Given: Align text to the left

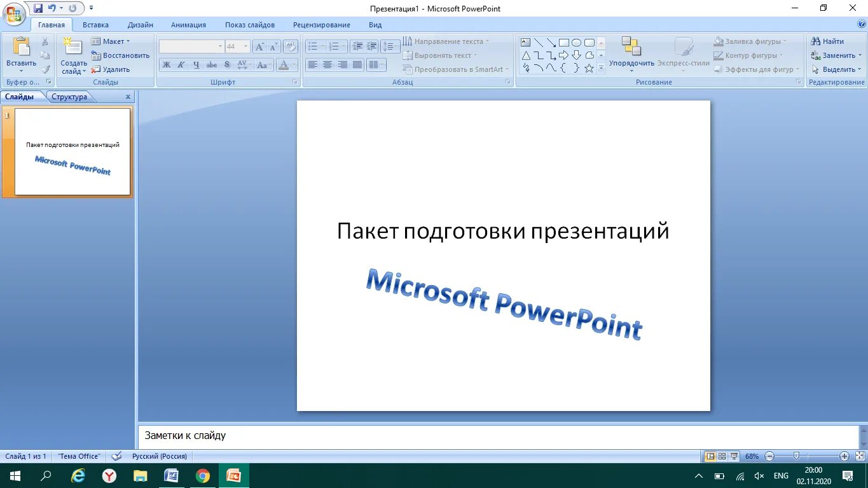Looking at the screenshot, I should click(312, 65).
